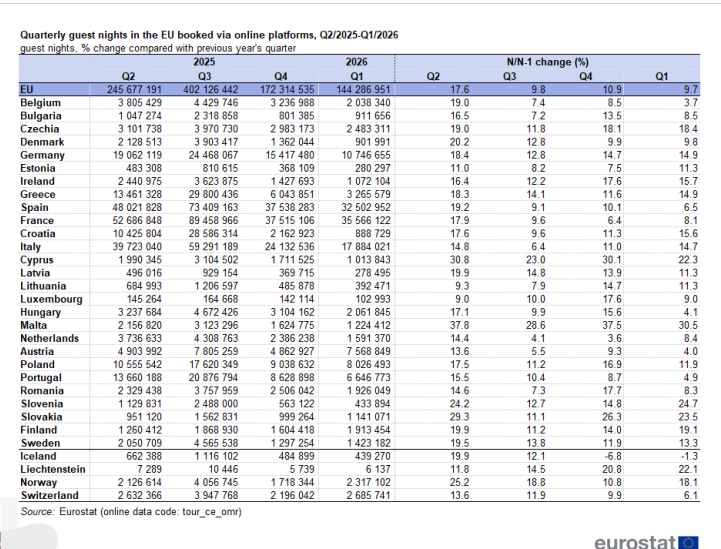Select the N/N-1 change (%) header
Image resolution: width=721 pixels, height=549 pixels.
coord(548,62)
